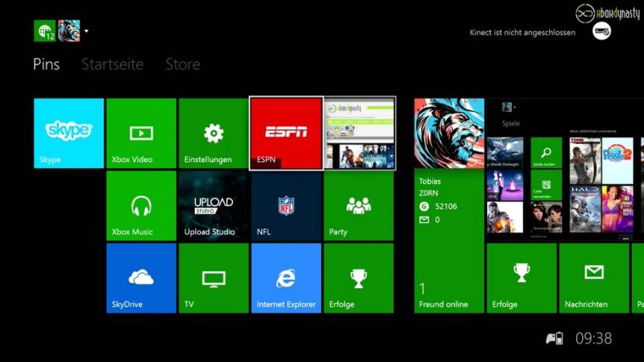Launch Internet Explorer tile

(286, 278)
